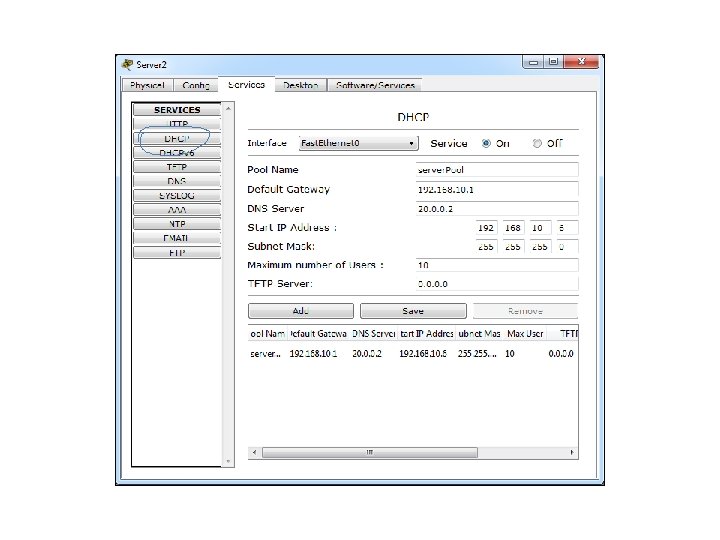
Task: Click table cell 0.0.0.0
Action: [x=561, y=354]
